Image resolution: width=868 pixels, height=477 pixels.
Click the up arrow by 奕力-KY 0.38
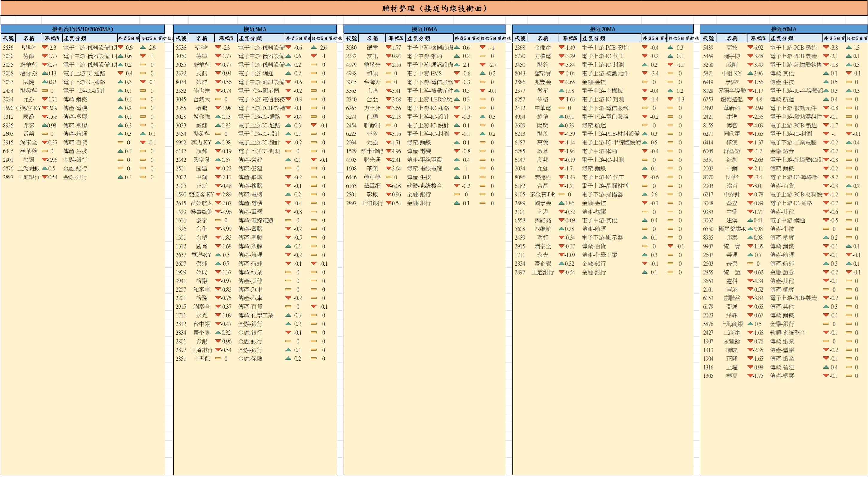pyautogui.click(x=218, y=142)
